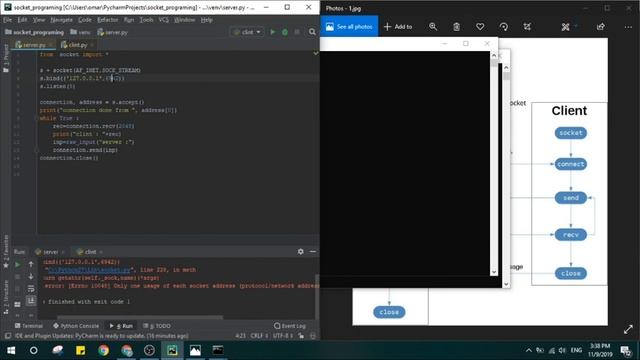Click socket_programing breadcrumb in navigation bar
640x360 pixels.
click(x=34, y=32)
